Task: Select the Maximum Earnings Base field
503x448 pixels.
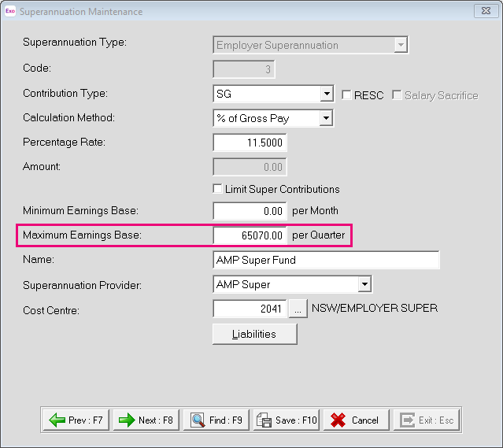Action: point(250,235)
